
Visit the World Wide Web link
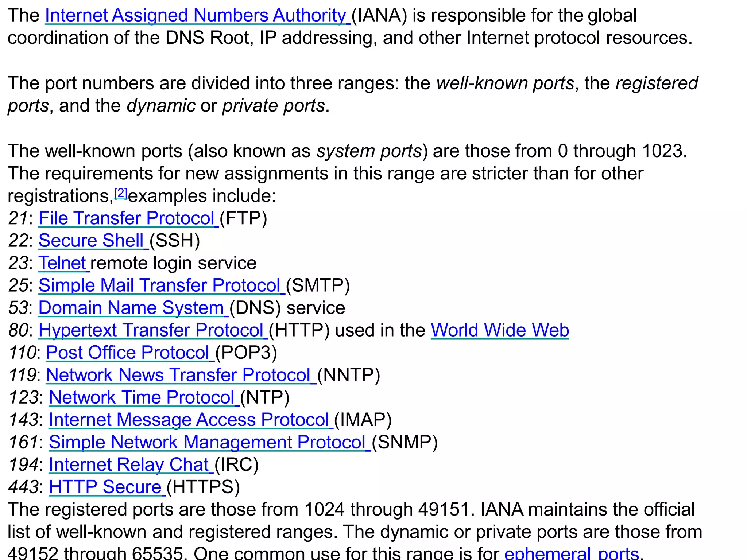pyautogui.click(x=500, y=330)
